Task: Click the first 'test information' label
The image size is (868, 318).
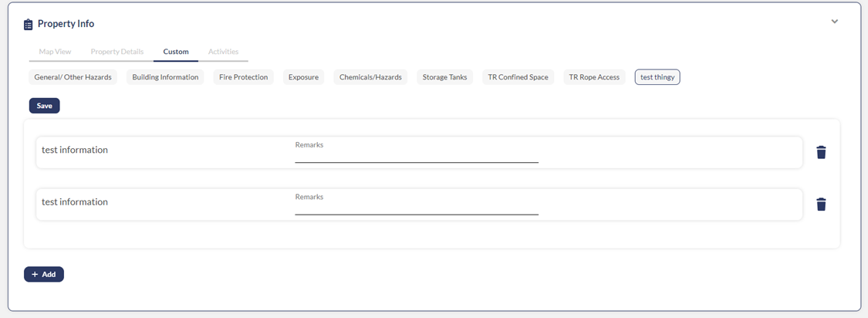Action: point(75,151)
